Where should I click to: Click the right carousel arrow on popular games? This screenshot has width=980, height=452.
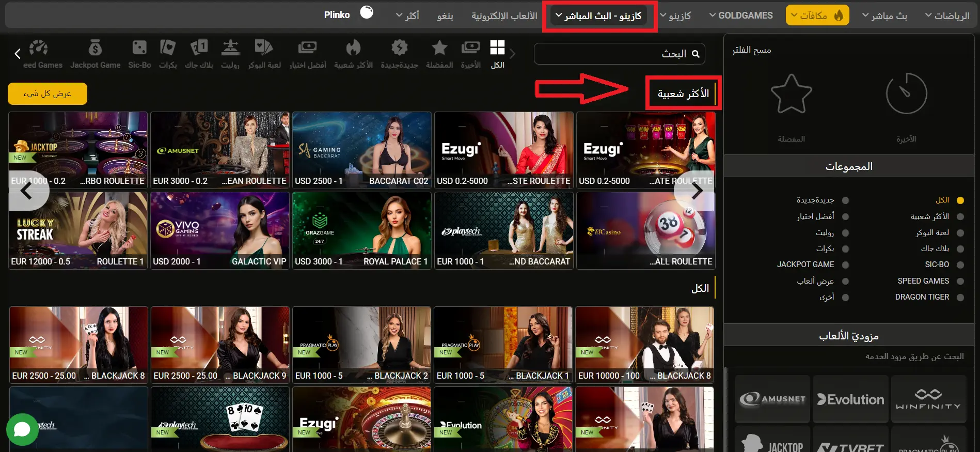pos(697,191)
